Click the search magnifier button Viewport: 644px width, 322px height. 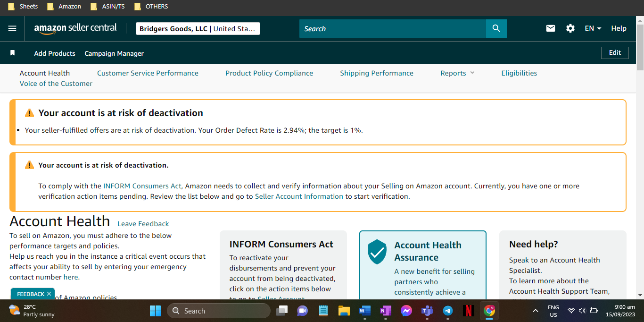496,28
